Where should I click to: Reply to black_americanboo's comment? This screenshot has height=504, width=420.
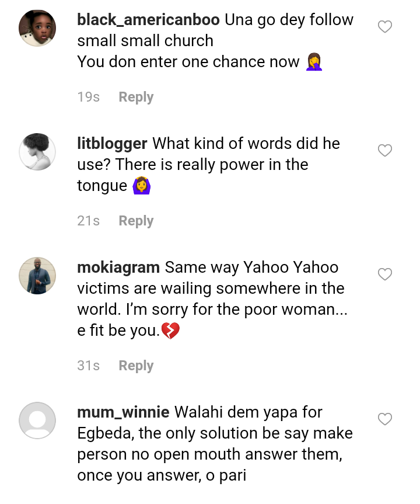click(136, 97)
